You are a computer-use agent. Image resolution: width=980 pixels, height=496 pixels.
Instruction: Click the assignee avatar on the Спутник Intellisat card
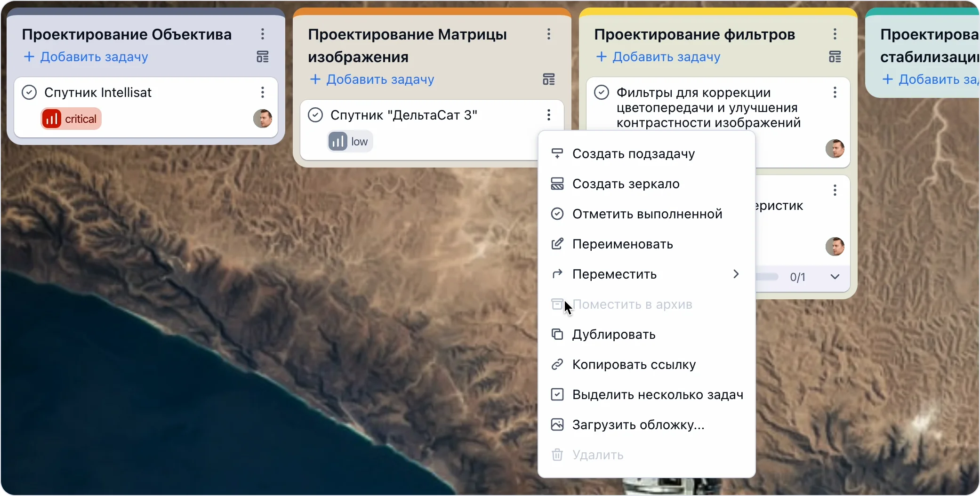[x=263, y=119]
